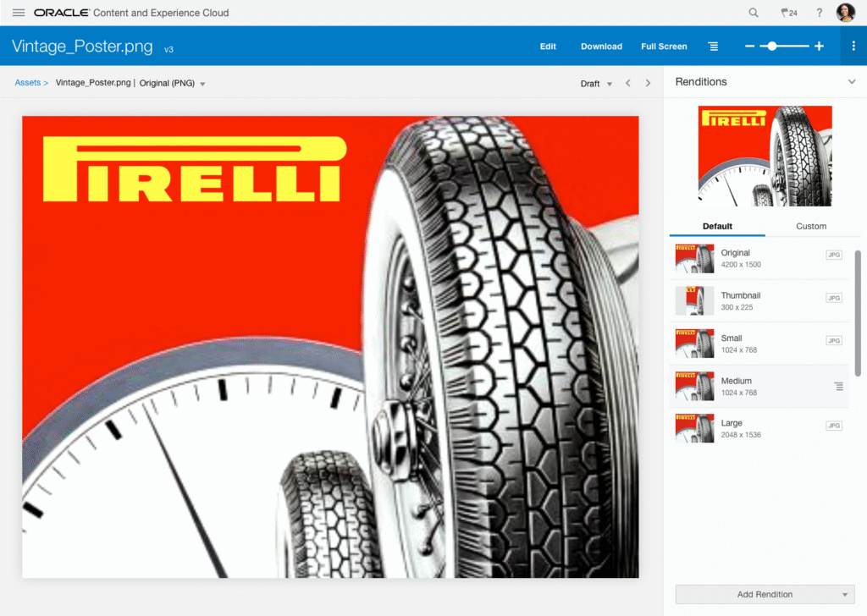The width and height of the screenshot is (867, 616).
Task: Go to the next asset arrow
Action: point(648,84)
